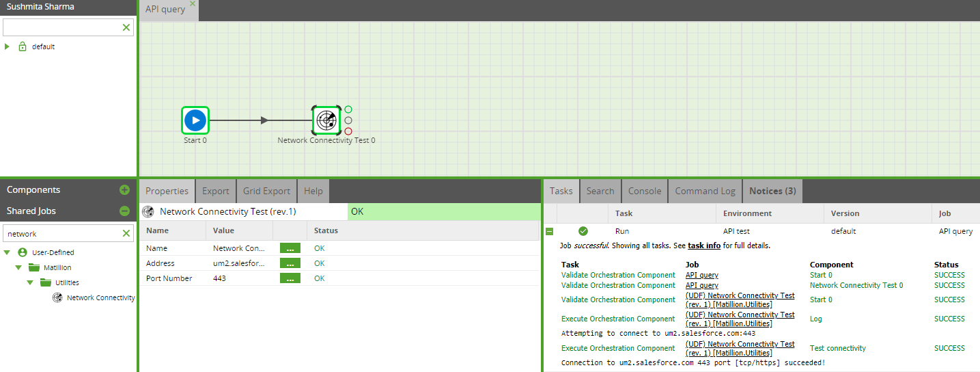Viewport: 980px width, 372px height.
Task: Select the API query job tab
Action: click(165, 10)
